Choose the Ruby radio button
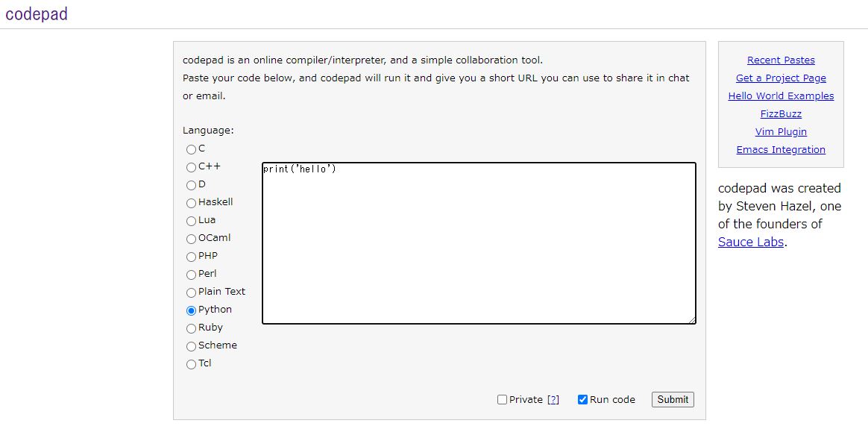Viewport: 868px width, 435px height. [x=191, y=328]
